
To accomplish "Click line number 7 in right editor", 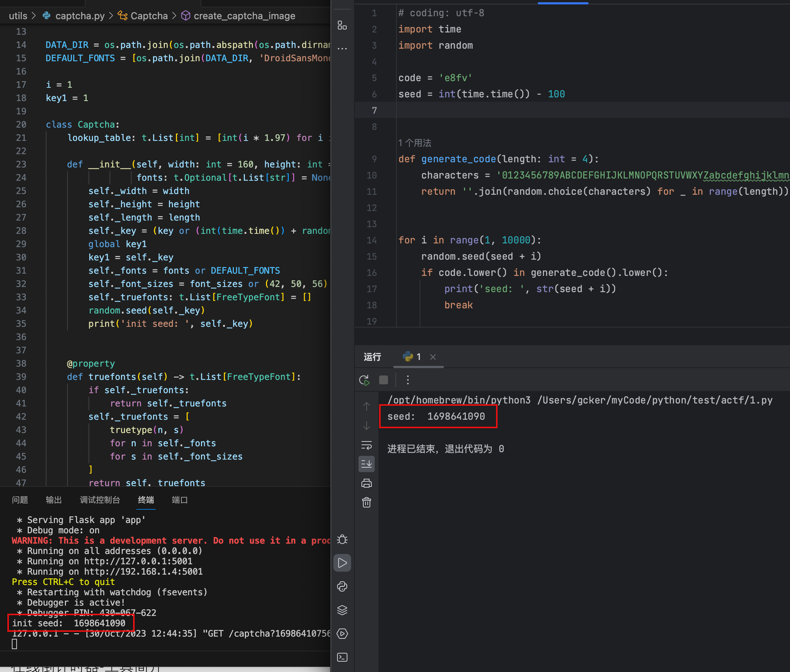I will (x=374, y=111).
